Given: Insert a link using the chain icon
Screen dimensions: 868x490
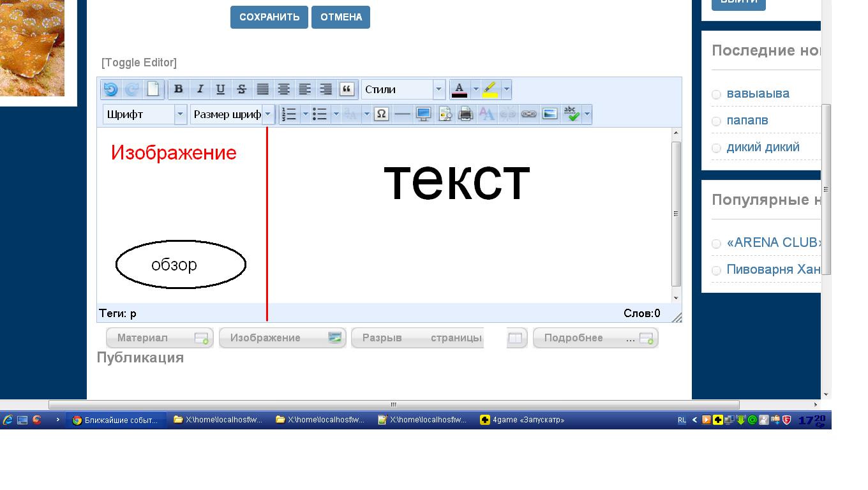Looking at the screenshot, I should click(x=528, y=114).
